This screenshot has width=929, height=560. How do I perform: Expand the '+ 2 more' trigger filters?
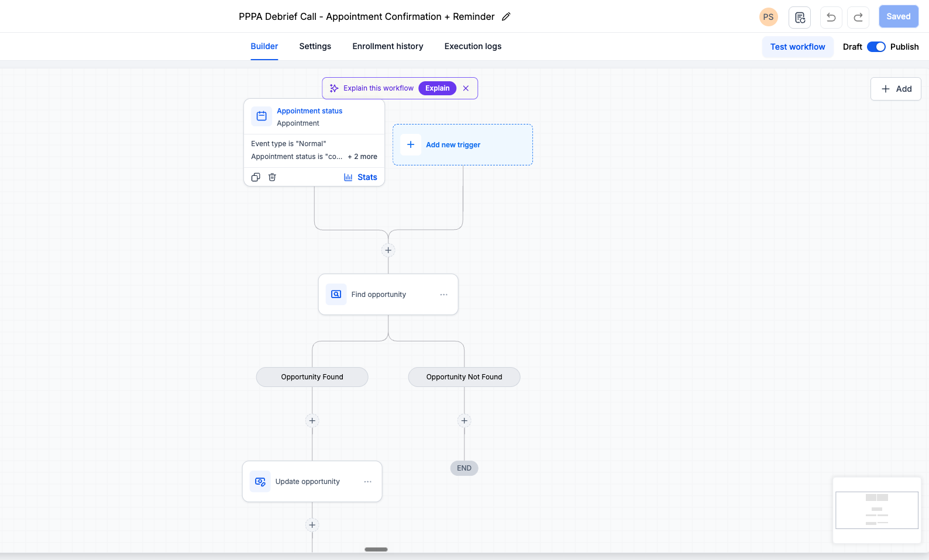coord(363,157)
